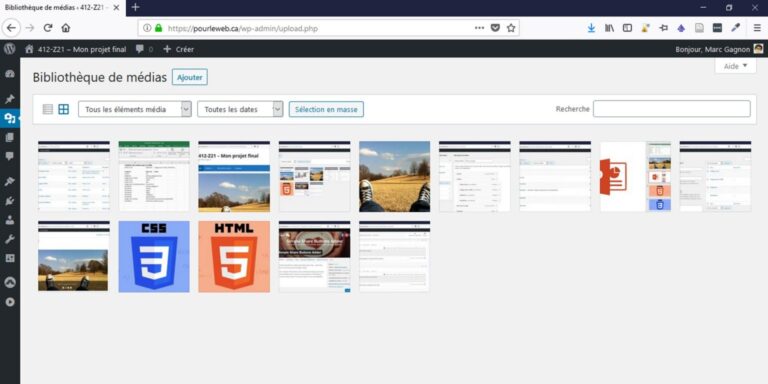768x384 pixels.
Task: Open the Dashboard gauge icon in sidebar
Action: (10, 74)
